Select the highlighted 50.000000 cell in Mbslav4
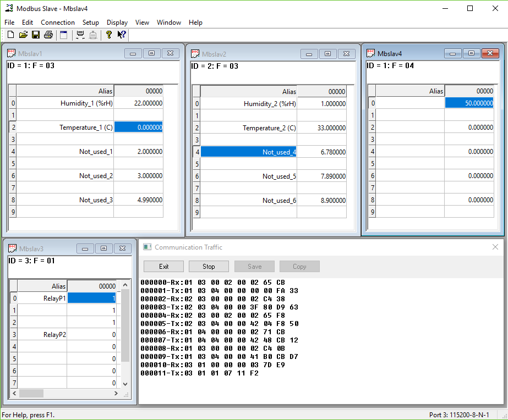This screenshot has height=420, width=508. (x=469, y=103)
